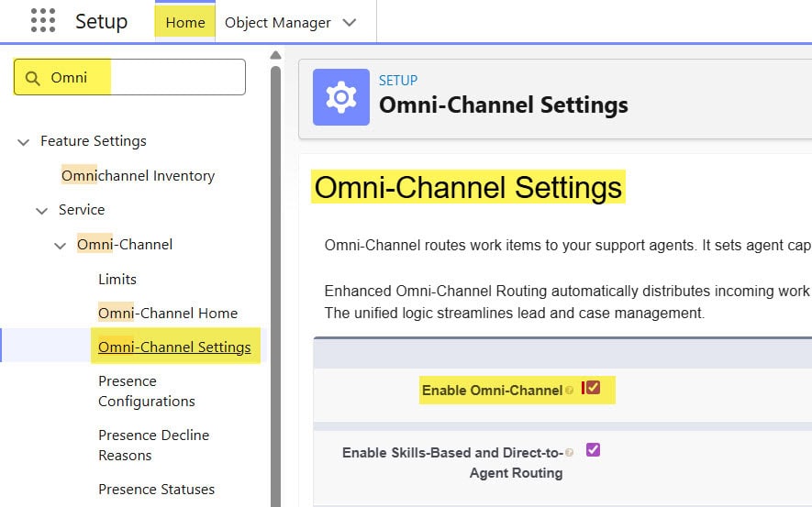The height and width of the screenshot is (507, 812).
Task: Click the large Omni-Channel Settings page heading
Action: coord(468,187)
